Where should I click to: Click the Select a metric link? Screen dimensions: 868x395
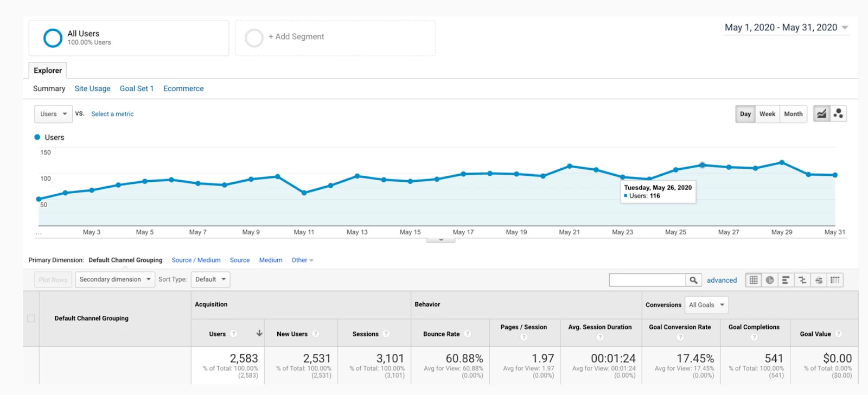[x=112, y=114]
